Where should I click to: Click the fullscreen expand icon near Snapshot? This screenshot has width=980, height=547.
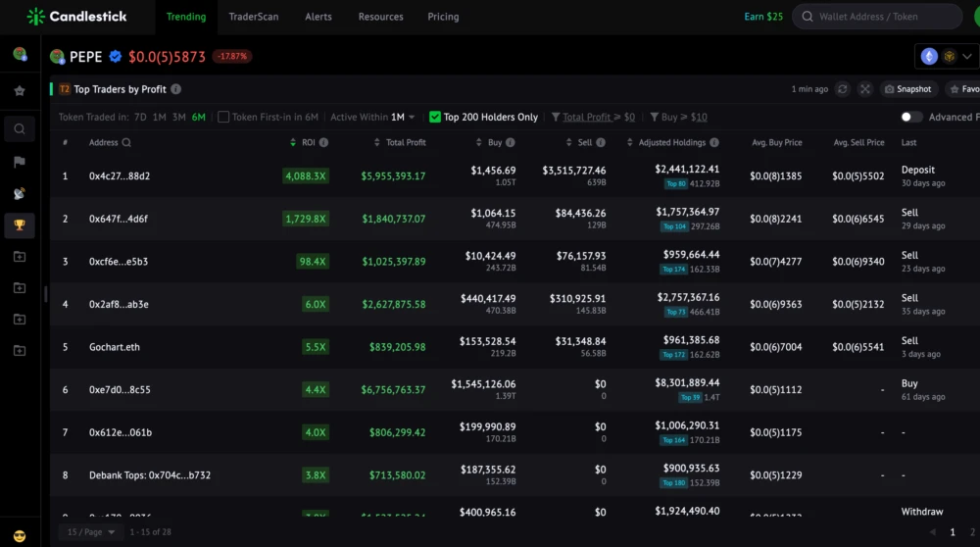point(865,89)
